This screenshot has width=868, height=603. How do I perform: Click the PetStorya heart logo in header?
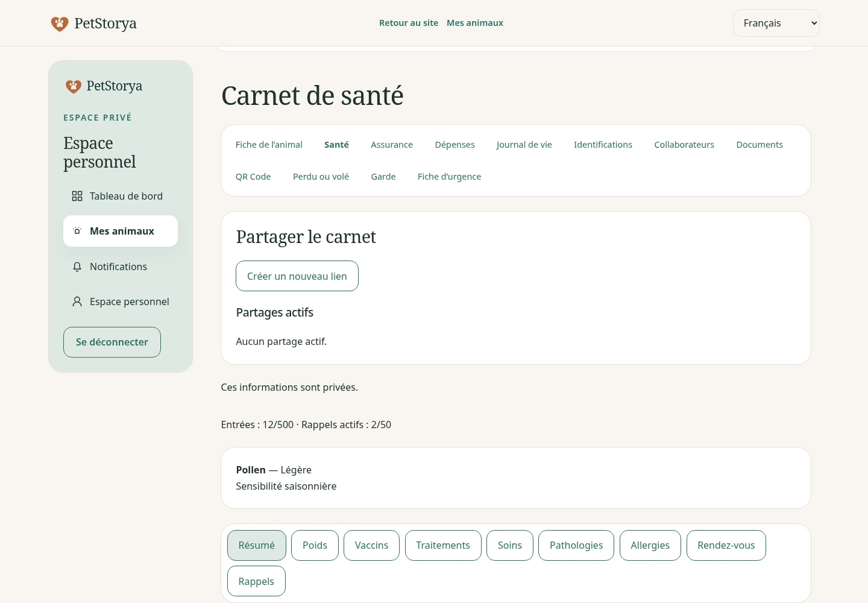coord(60,24)
